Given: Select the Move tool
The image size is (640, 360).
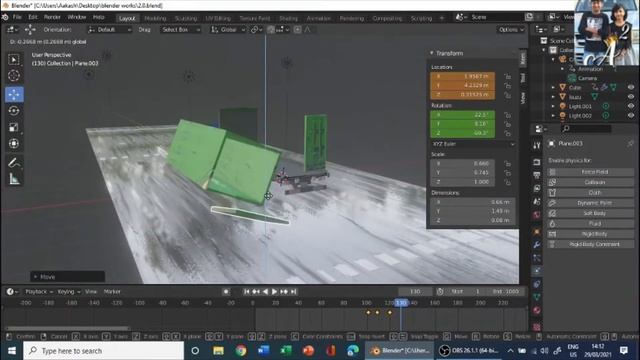Looking at the screenshot, I should [x=14, y=94].
